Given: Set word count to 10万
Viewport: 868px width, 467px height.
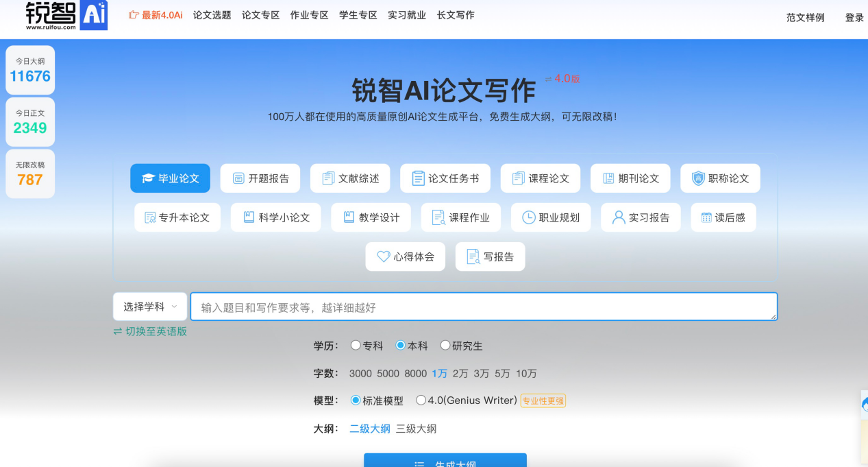Looking at the screenshot, I should tap(526, 374).
